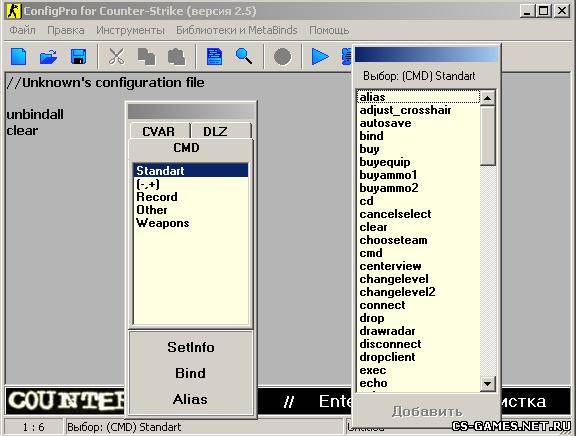This screenshot has width=576, height=436.
Task: Click cursor position 1 : 6 status cell
Action: pos(33,427)
